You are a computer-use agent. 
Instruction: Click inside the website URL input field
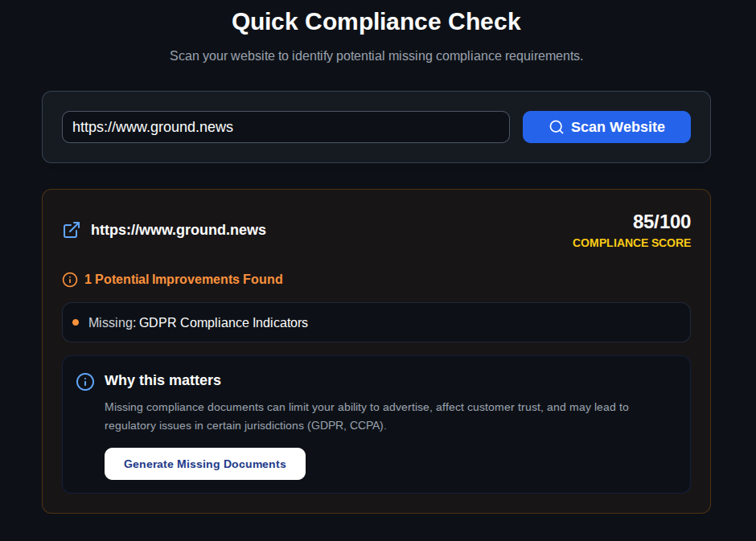(286, 127)
